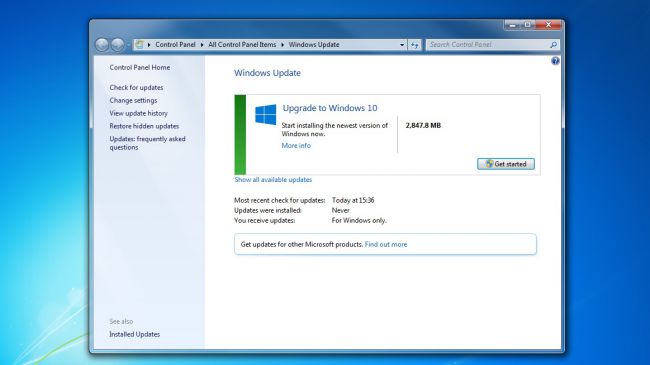Open Updates: frequently asked questions link
The width and height of the screenshot is (650, 365).
147,143
